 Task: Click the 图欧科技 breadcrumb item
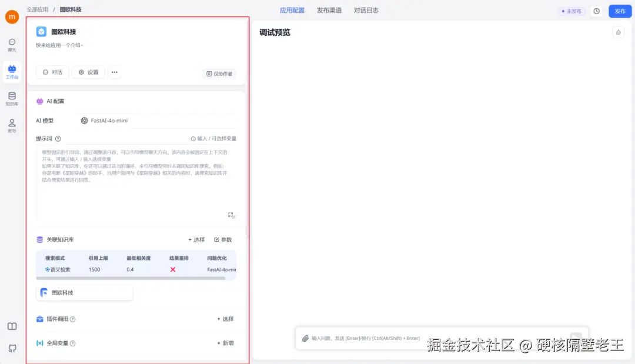coord(71,9)
